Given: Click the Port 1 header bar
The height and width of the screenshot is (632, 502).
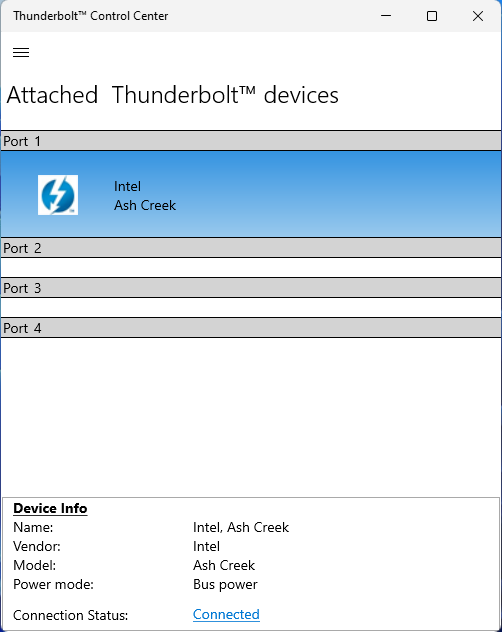Looking at the screenshot, I should tap(251, 141).
